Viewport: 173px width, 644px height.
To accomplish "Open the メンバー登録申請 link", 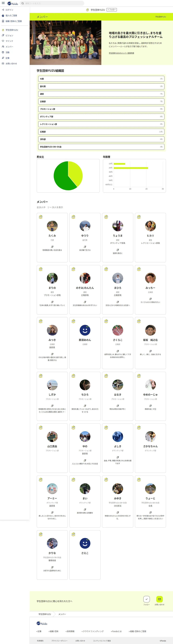I will tap(121, 53).
